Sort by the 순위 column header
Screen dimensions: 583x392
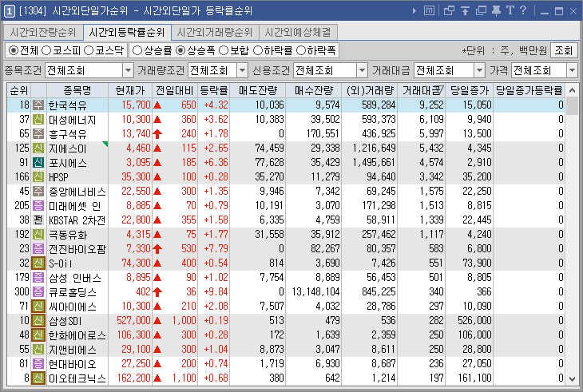click(19, 91)
